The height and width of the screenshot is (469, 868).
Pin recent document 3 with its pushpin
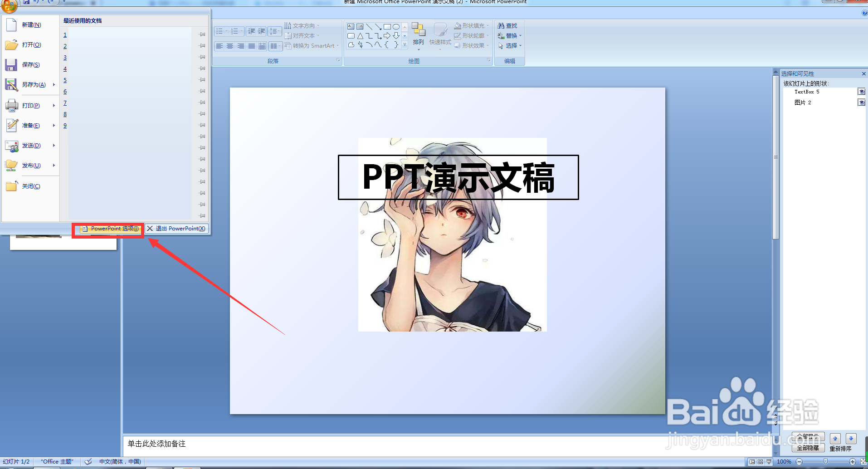coord(202,57)
